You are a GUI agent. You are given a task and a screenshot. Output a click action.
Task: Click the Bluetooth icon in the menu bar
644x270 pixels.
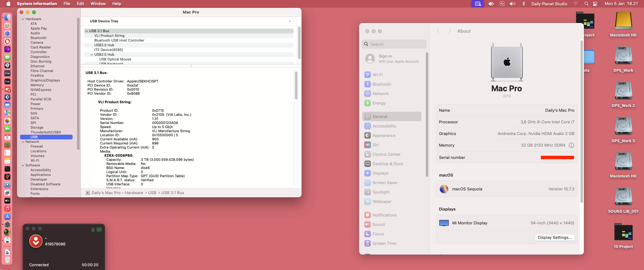pyautogui.click(x=524, y=4)
